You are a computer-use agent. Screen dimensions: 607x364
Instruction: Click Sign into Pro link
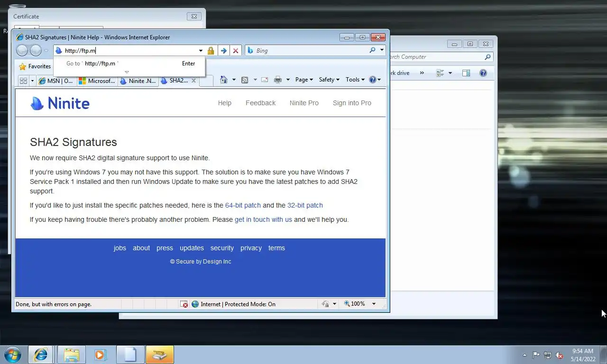[x=352, y=103]
